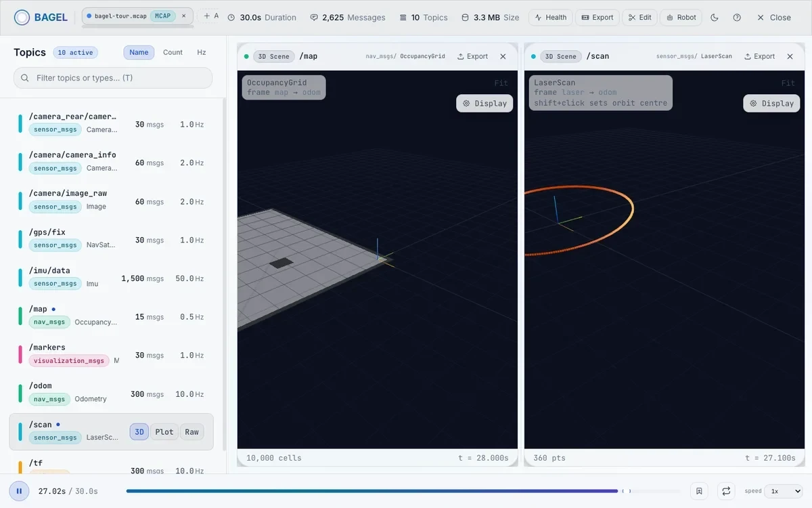Viewport: 812px width, 508px height.
Task: Click Fit in the /scan panel
Action: pos(788,83)
